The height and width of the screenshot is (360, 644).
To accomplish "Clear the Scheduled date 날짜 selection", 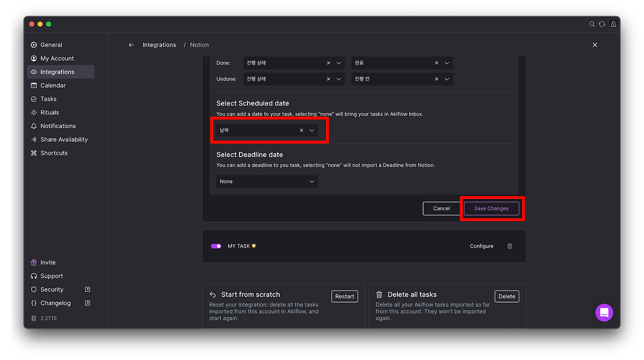I will pos(301,130).
